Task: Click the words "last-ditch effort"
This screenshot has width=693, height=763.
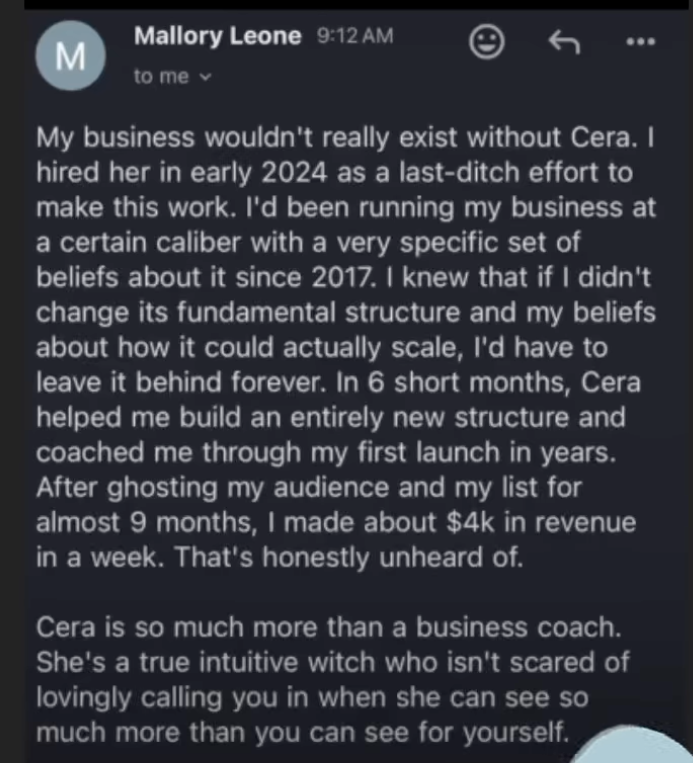Action: click(x=510, y=172)
